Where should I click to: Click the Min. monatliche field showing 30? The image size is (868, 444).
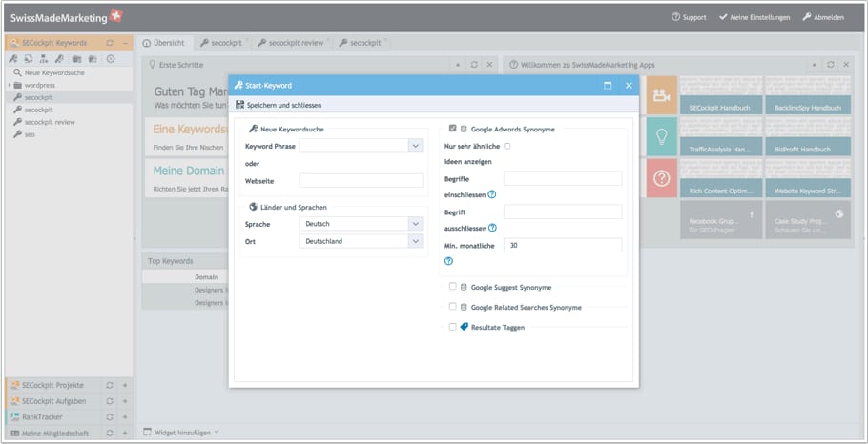pyautogui.click(x=563, y=245)
